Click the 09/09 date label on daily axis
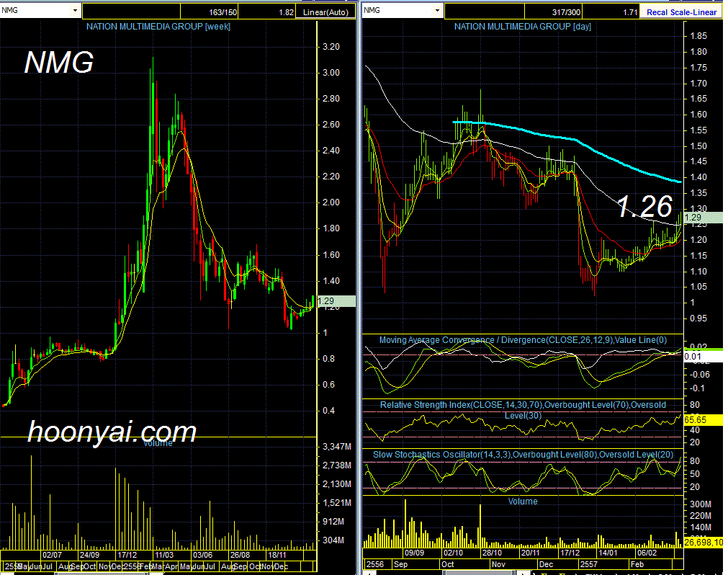 tap(414, 553)
